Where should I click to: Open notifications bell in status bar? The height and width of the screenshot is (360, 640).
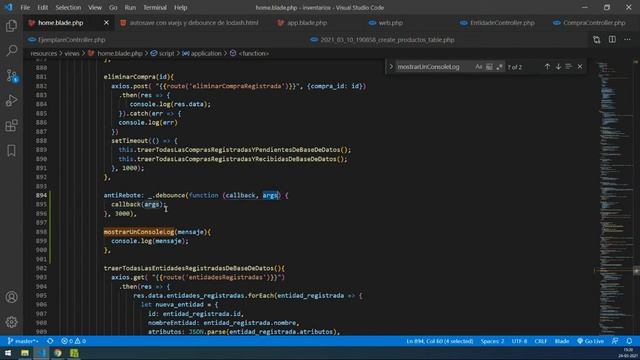pos(629,341)
